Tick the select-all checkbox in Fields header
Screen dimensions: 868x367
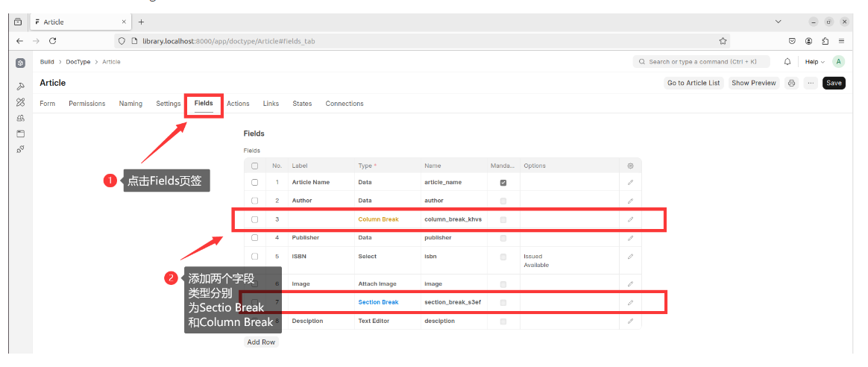(x=254, y=166)
